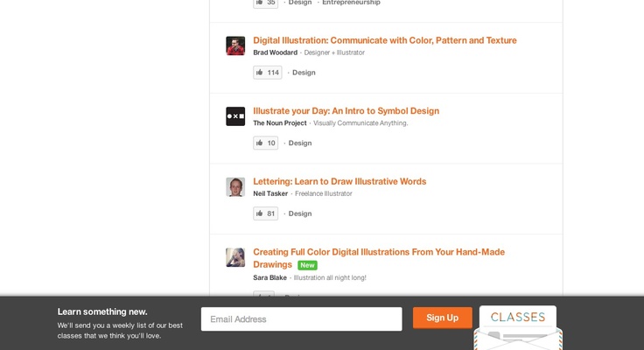Image resolution: width=644 pixels, height=350 pixels.
Task: Click Neil Tasker's avatar photo
Action: (235, 187)
